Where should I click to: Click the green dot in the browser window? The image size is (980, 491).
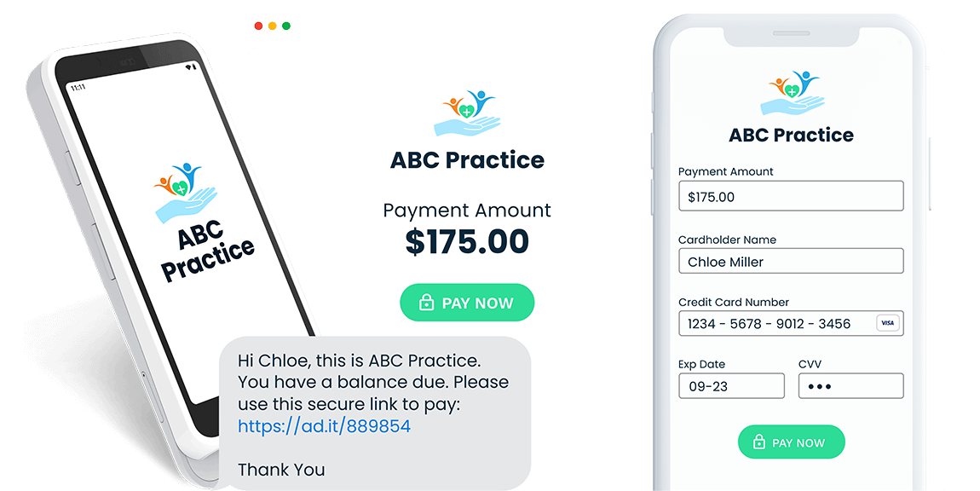pos(285,26)
